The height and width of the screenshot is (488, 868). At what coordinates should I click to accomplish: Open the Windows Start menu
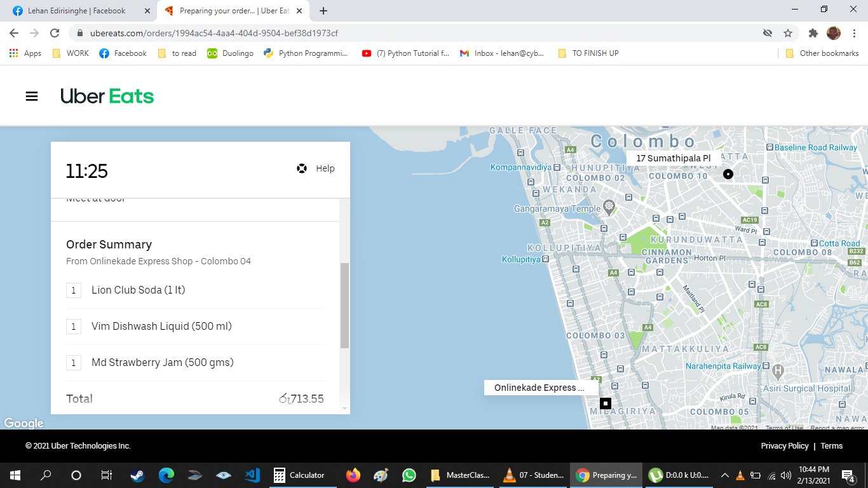pos(15,475)
